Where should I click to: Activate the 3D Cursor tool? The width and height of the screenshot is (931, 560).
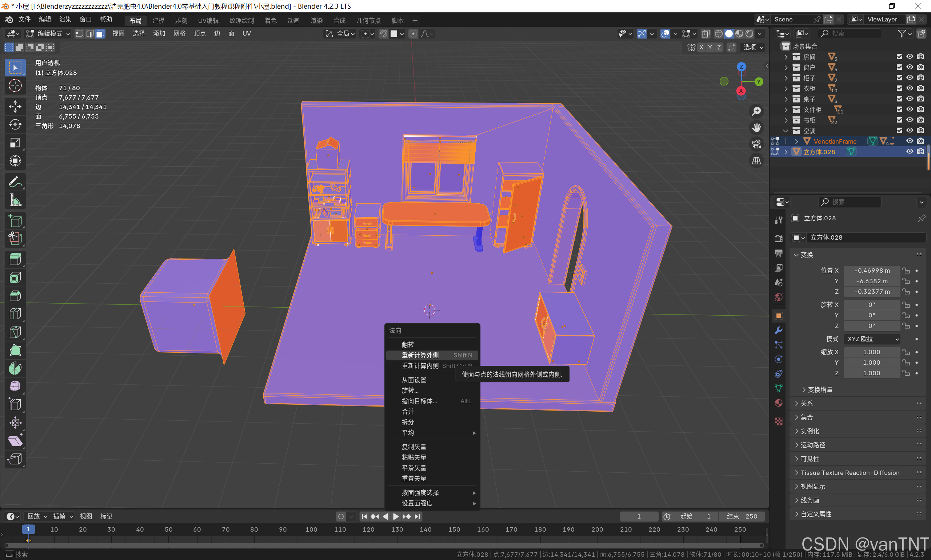tap(15, 86)
